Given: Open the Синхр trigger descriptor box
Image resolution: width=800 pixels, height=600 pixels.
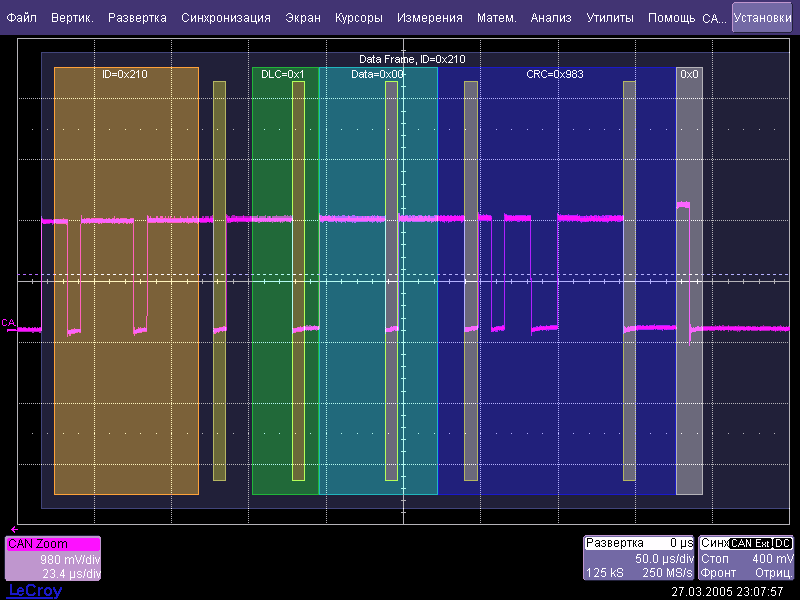Looking at the screenshot, I should 748,558.
